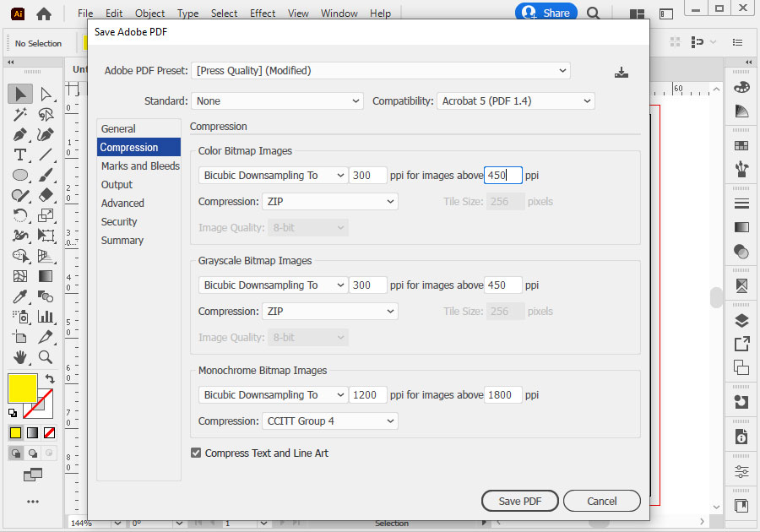Switch to the Output section

click(x=138, y=185)
